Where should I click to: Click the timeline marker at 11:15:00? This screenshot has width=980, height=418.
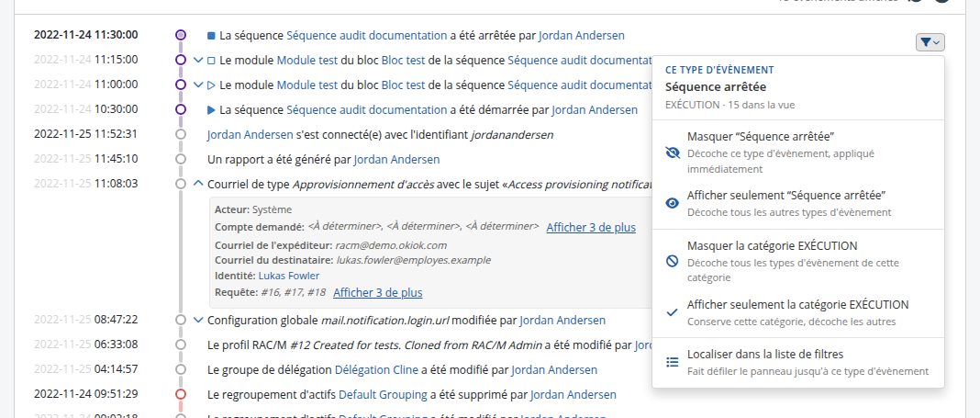tap(181, 60)
